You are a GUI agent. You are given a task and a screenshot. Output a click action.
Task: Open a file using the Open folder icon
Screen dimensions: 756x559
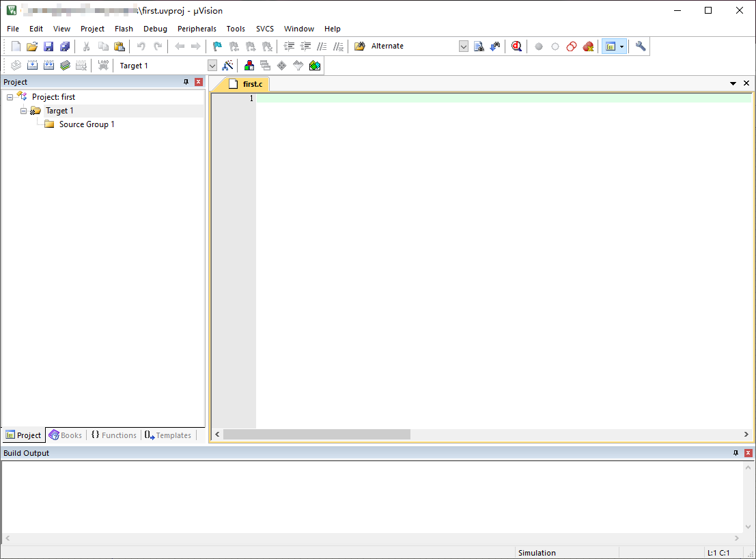pyautogui.click(x=32, y=46)
